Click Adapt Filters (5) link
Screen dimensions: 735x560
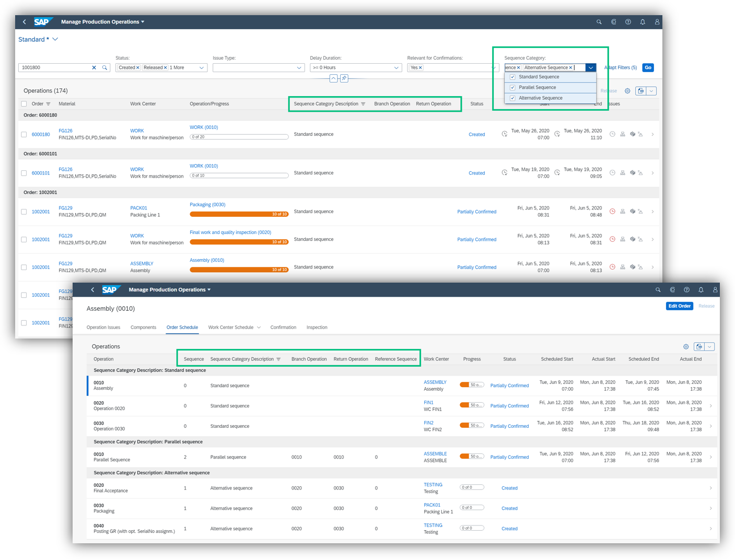tap(621, 67)
